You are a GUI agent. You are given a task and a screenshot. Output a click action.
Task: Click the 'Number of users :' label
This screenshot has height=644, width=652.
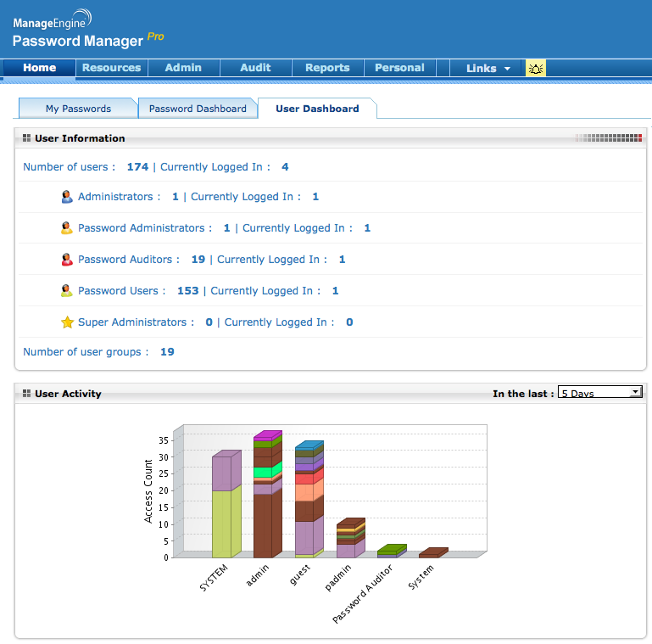click(x=69, y=167)
